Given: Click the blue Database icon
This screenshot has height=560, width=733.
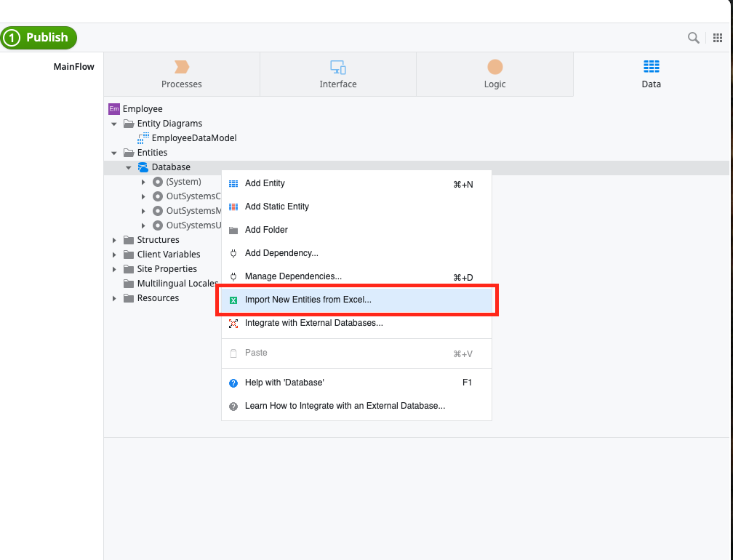Looking at the screenshot, I should pos(143,167).
